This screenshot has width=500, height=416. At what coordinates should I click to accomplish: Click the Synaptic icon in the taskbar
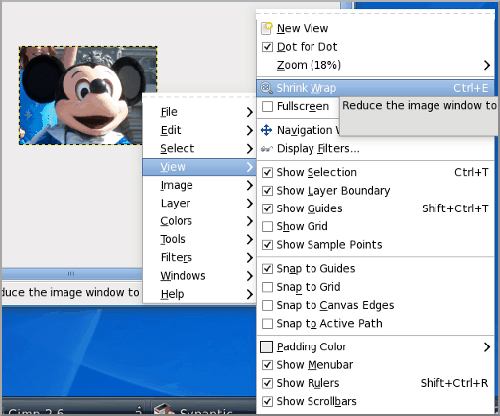click(x=163, y=409)
